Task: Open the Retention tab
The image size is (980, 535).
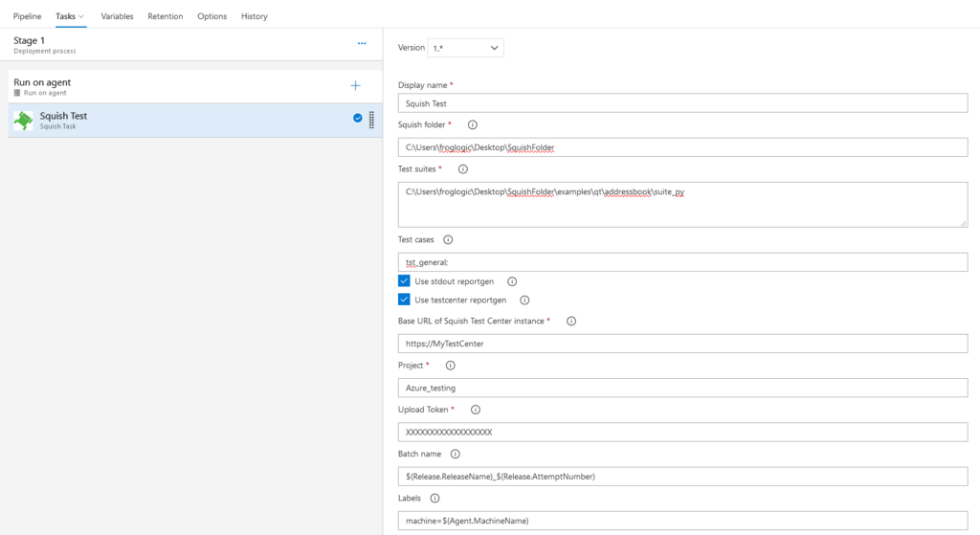Action: 165,16
